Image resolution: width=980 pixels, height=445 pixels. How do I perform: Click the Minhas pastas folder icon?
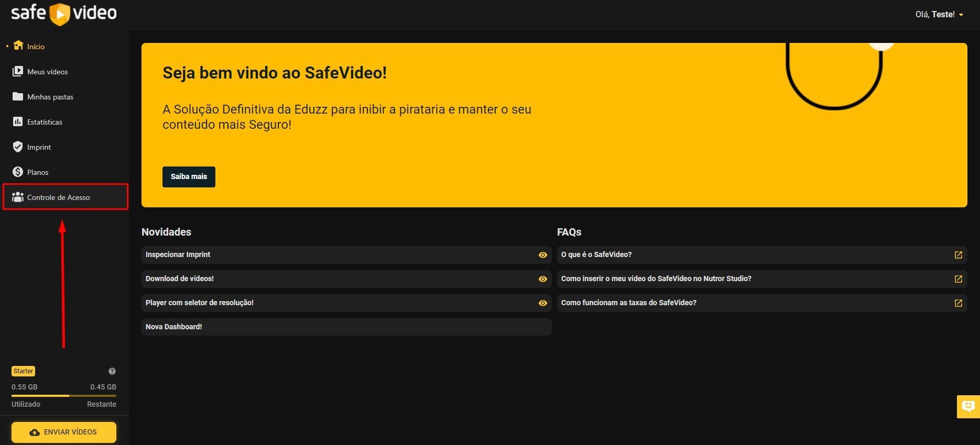click(18, 96)
